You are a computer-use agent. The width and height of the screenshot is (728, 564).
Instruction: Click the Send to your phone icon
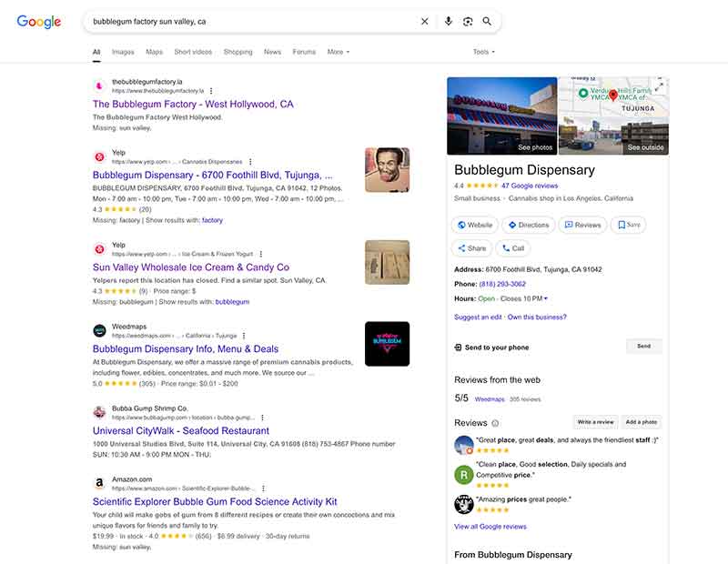(458, 347)
